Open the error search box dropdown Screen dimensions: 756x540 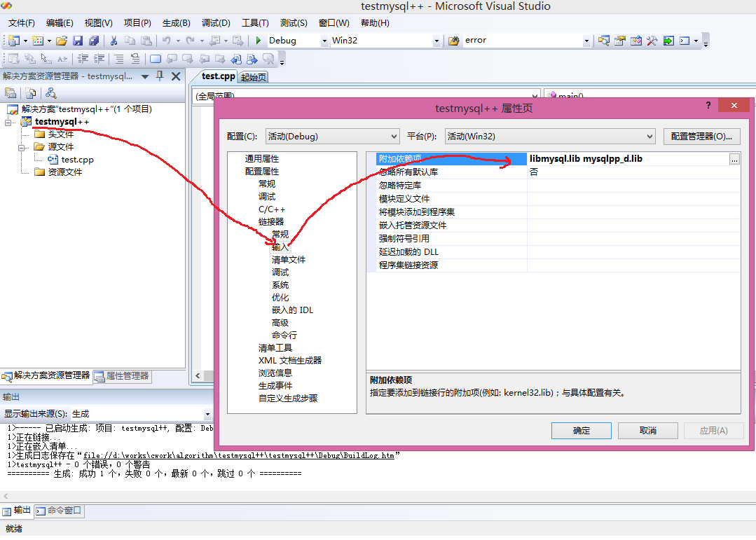(586, 41)
